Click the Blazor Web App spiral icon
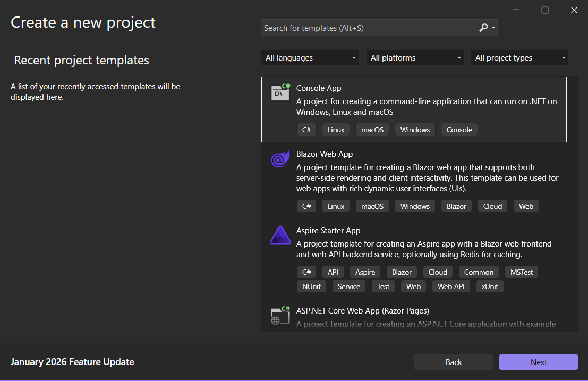 point(280,159)
